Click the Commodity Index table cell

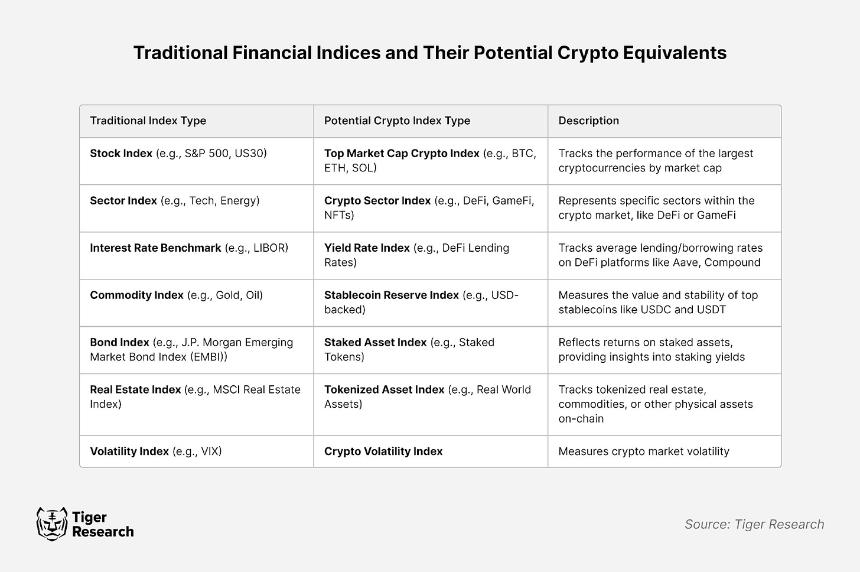196,303
